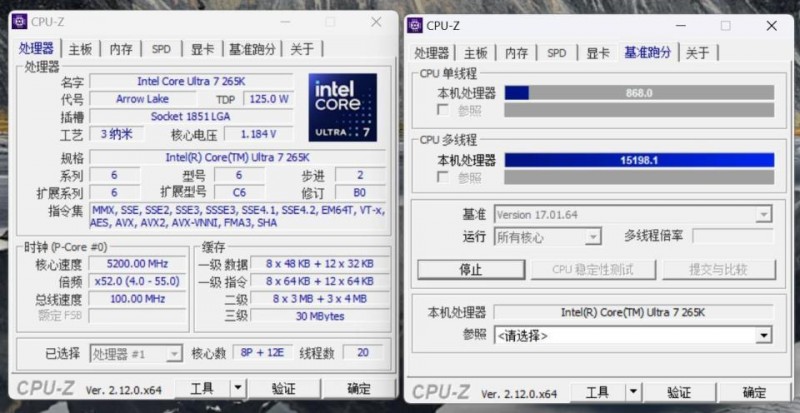The image size is (800, 413).
Task: Click the 确定 button in the right window
Action: pos(755,393)
